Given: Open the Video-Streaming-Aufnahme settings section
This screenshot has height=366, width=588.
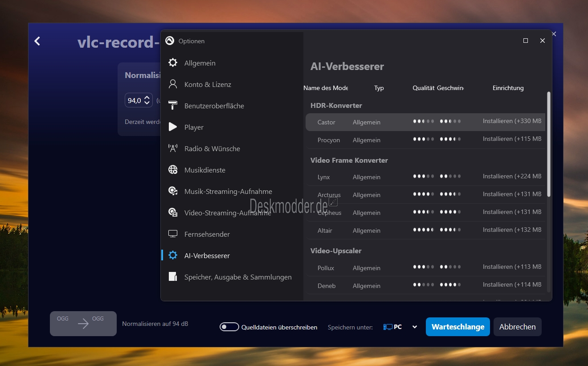Looking at the screenshot, I should (227, 213).
